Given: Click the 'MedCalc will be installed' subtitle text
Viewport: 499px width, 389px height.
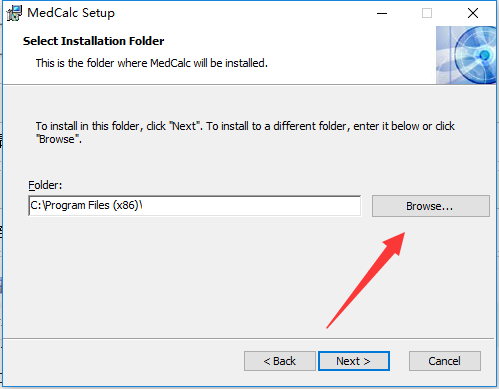Looking at the screenshot, I should pyautogui.click(x=209, y=63).
